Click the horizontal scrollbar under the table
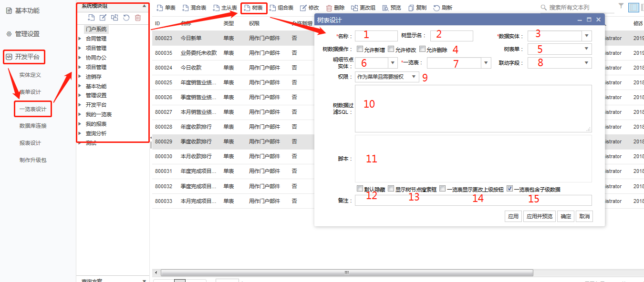The height and width of the screenshot is (282, 644). [x=346, y=273]
